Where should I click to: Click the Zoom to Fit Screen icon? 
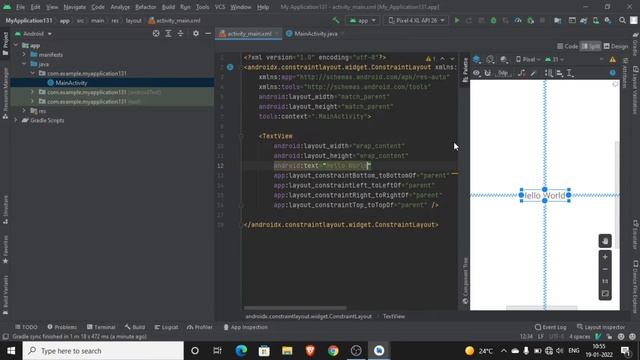tap(605, 293)
